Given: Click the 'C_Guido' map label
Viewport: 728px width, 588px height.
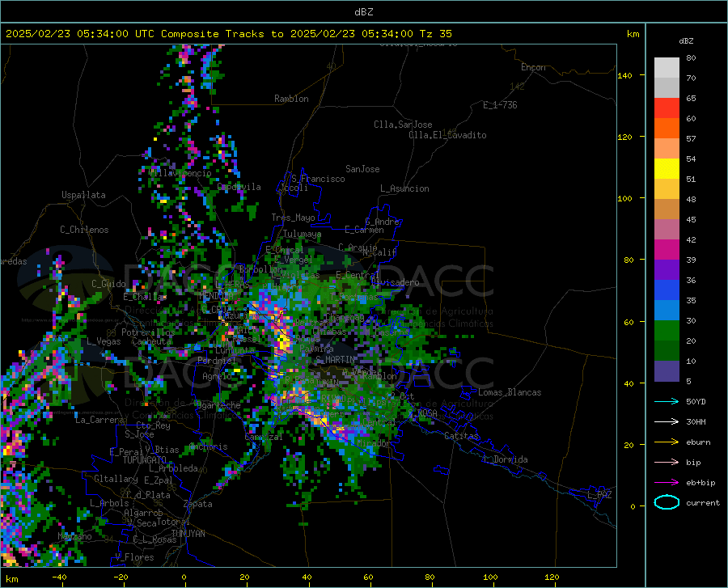Looking at the screenshot, I should tap(108, 284).
